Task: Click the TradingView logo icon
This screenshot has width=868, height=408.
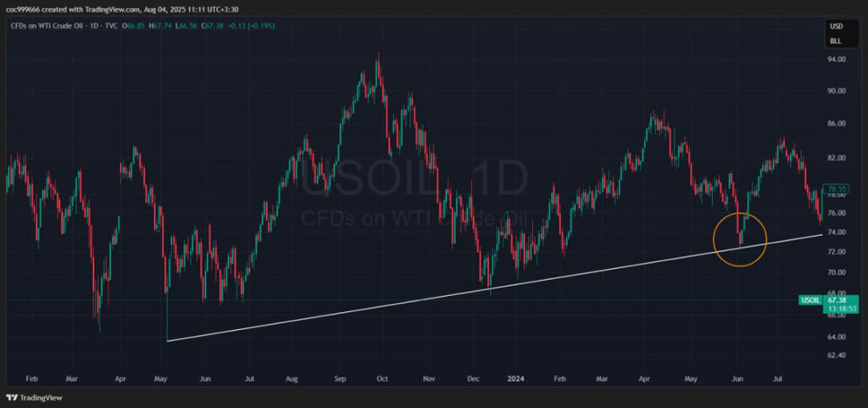Action: pyautogui.click(x=12, y=397)
